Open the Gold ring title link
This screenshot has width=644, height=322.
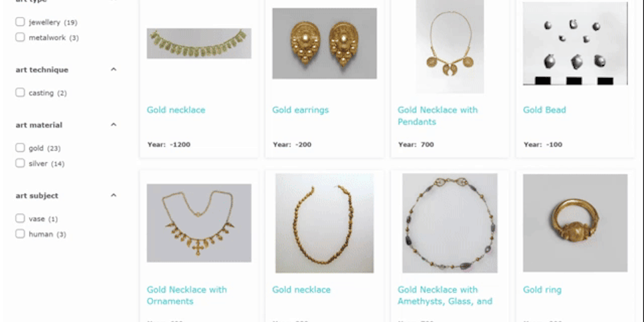[x=542, y=289]
